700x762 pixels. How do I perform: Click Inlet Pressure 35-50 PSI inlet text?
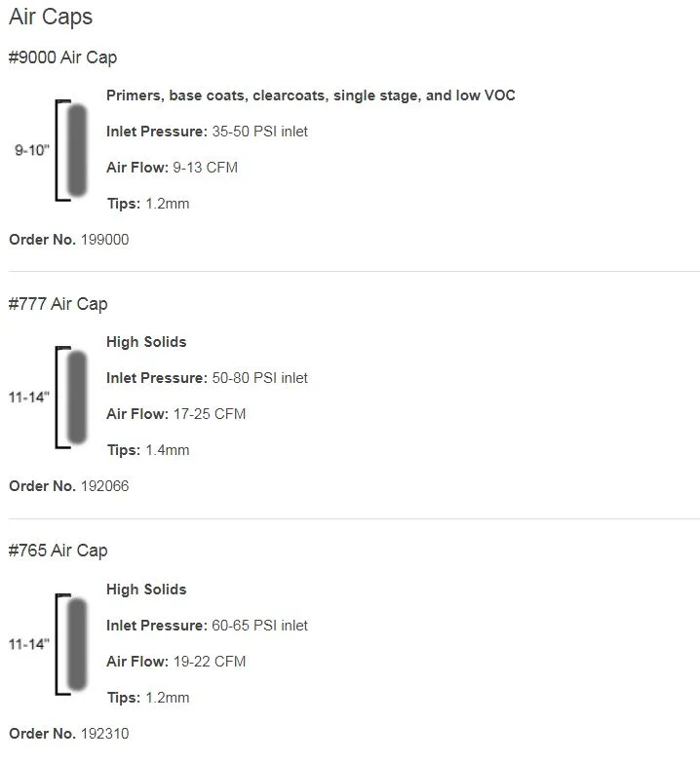click(x=207, y=132)
